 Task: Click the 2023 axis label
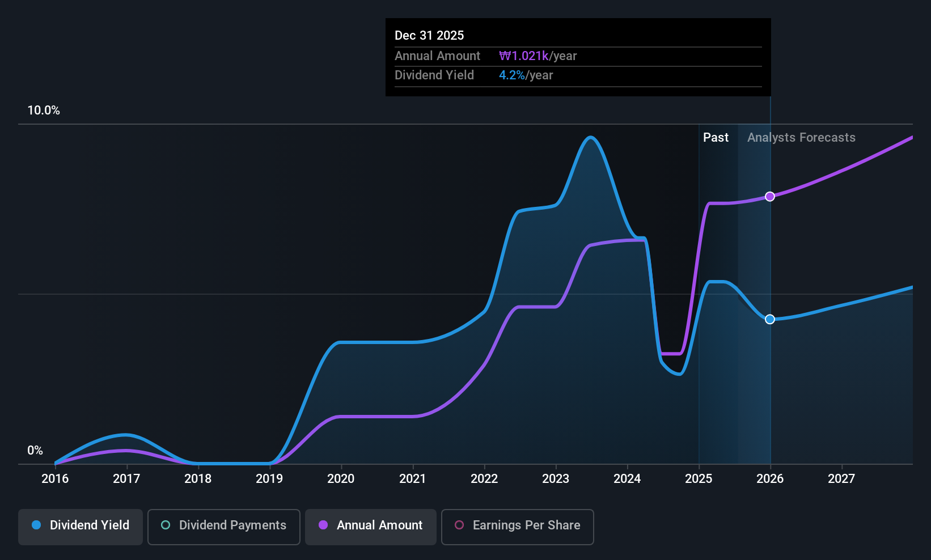pyautogui.click(x=556, y=479)
